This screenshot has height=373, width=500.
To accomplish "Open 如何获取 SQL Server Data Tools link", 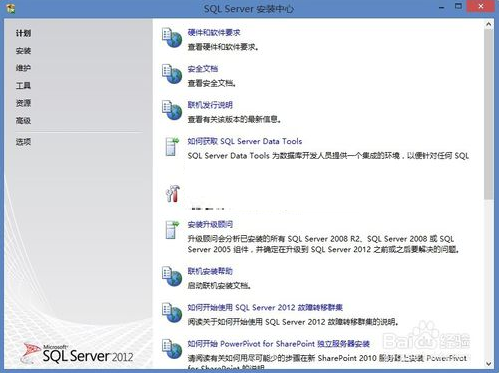I will tap(245, 141).
